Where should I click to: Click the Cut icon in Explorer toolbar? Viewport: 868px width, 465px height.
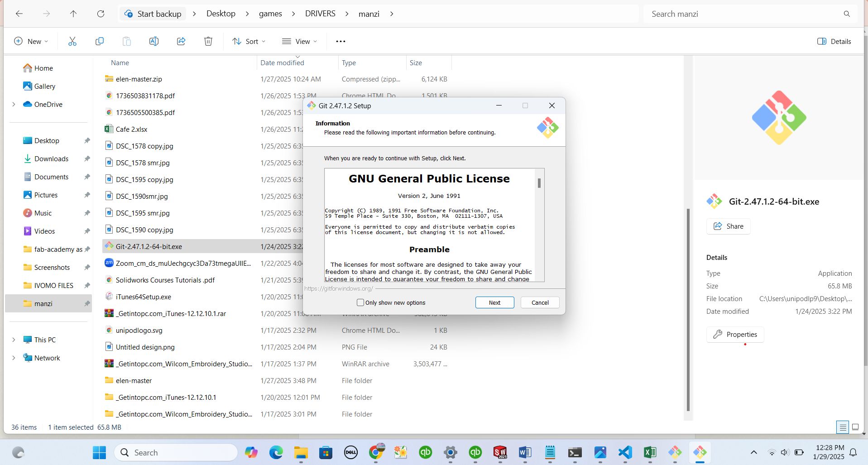point(72,41)
